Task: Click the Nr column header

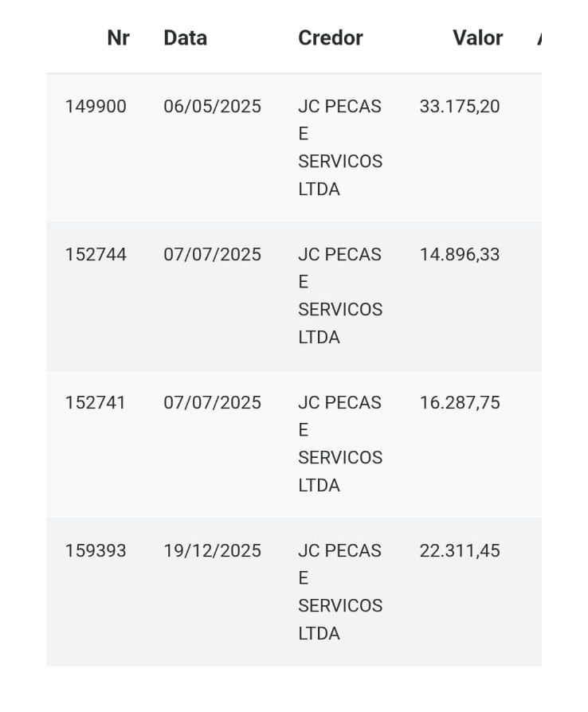Action: (118, 37)
